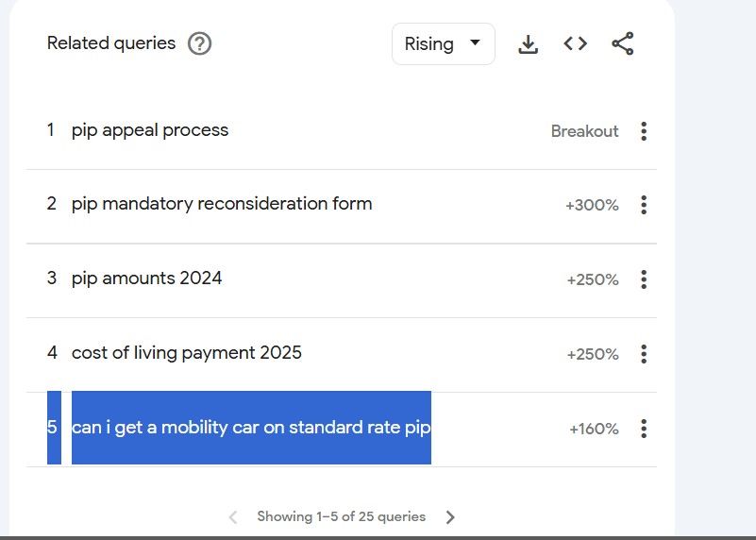This screenshot has width=756, height=540.
Task: Open more options for pip amounts 2024
Action: pos(644,279)
